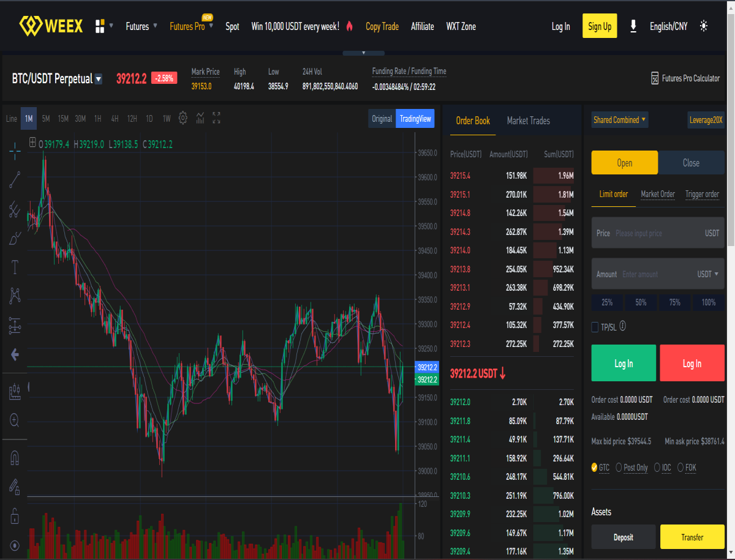This screenshot has width=735, height=560.
Task: Enable magnet snap mode on the chart
Action: click(15, 457)
